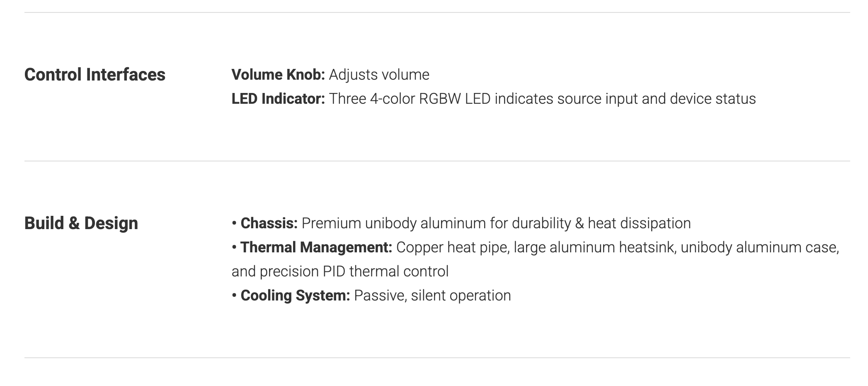The height and width of the screenshot is (386, 868).
Task: Click 'Passive, silent operation' text
Action: [x=432, y=296]
